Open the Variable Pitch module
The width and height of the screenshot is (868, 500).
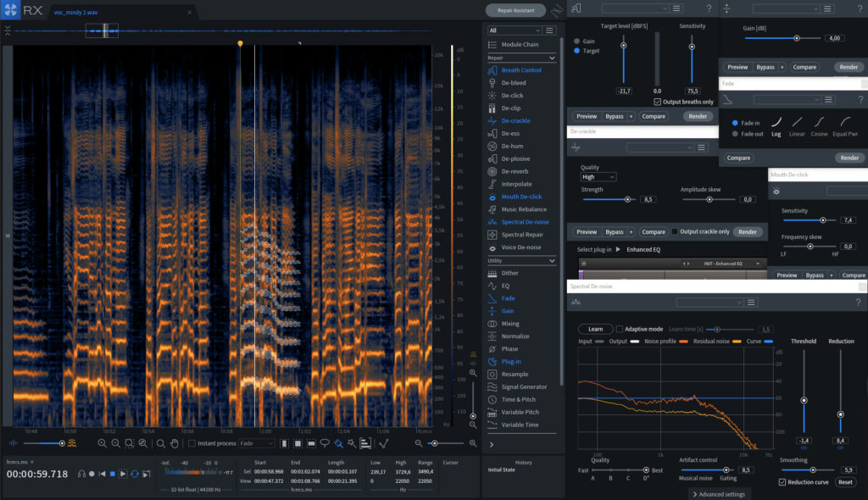point(520,413)
